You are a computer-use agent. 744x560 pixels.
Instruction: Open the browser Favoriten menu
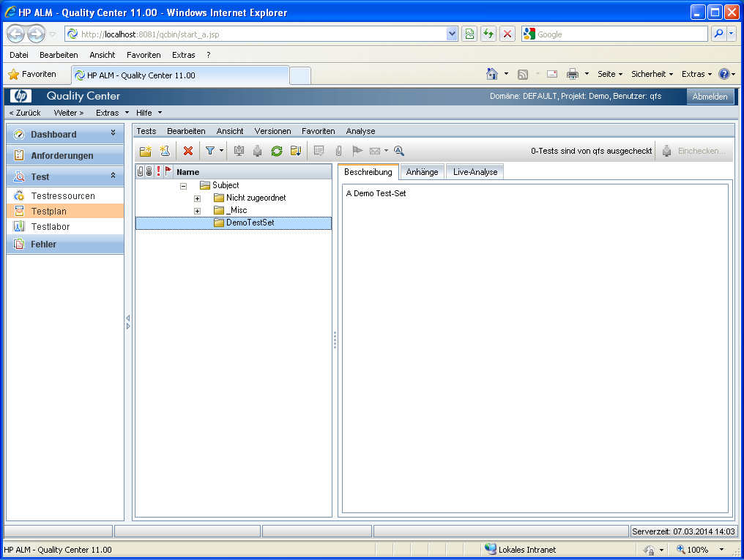coord(144,54)
